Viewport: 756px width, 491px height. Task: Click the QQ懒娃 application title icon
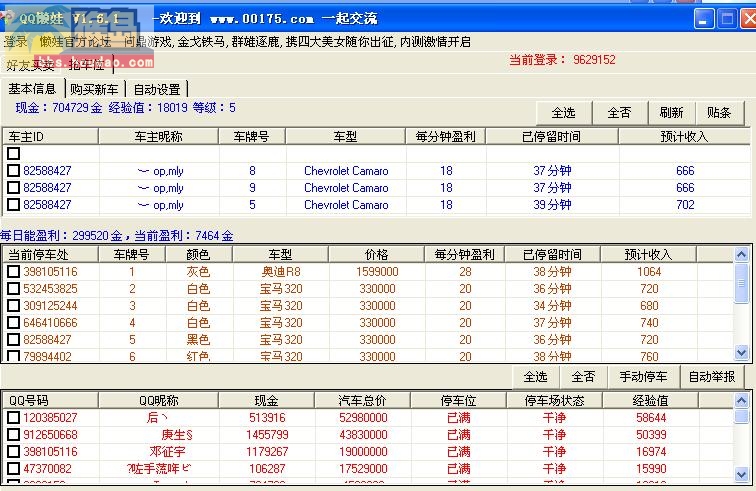8,18
